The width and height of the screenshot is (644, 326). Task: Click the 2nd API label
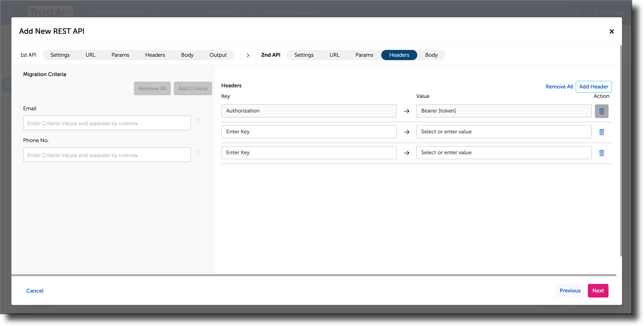click(271, 55)
